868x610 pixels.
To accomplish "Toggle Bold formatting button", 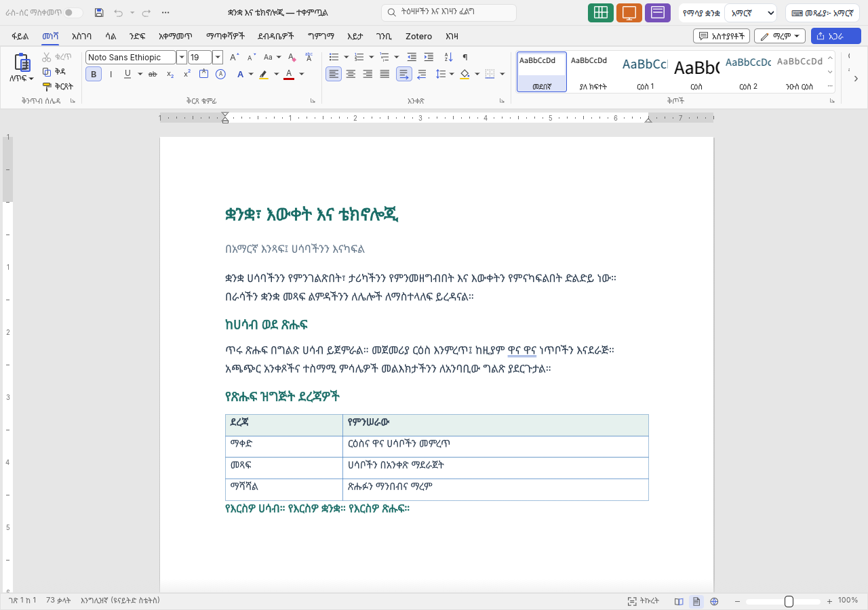I will pyautogui.click(x=94, y=74).
